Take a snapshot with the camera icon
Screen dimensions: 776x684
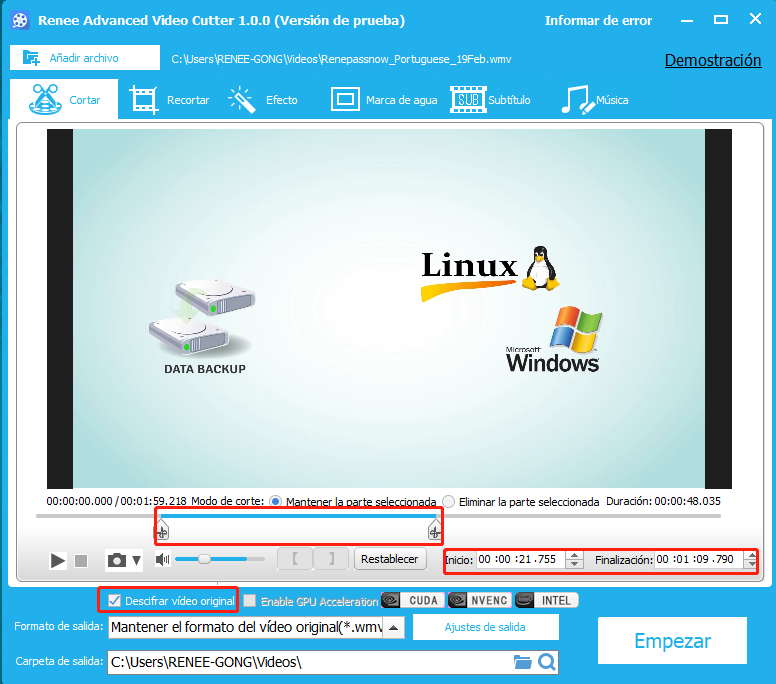117,560
